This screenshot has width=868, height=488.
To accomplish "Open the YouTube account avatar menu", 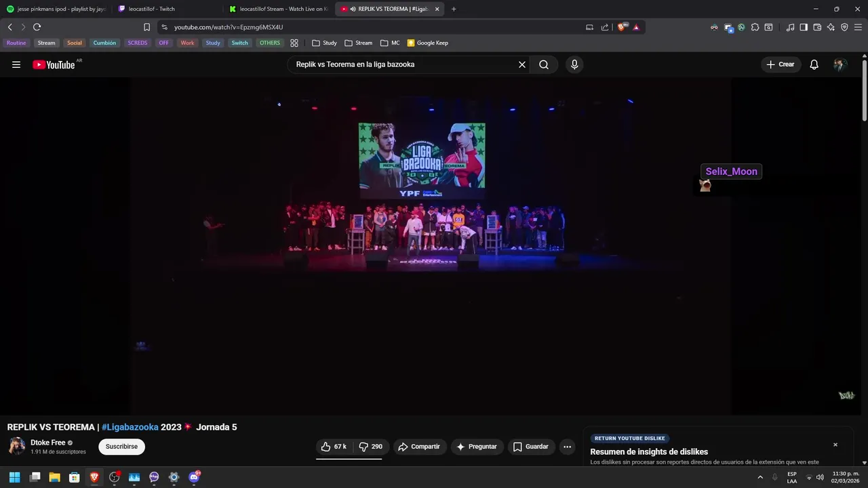I will [840, 64].
